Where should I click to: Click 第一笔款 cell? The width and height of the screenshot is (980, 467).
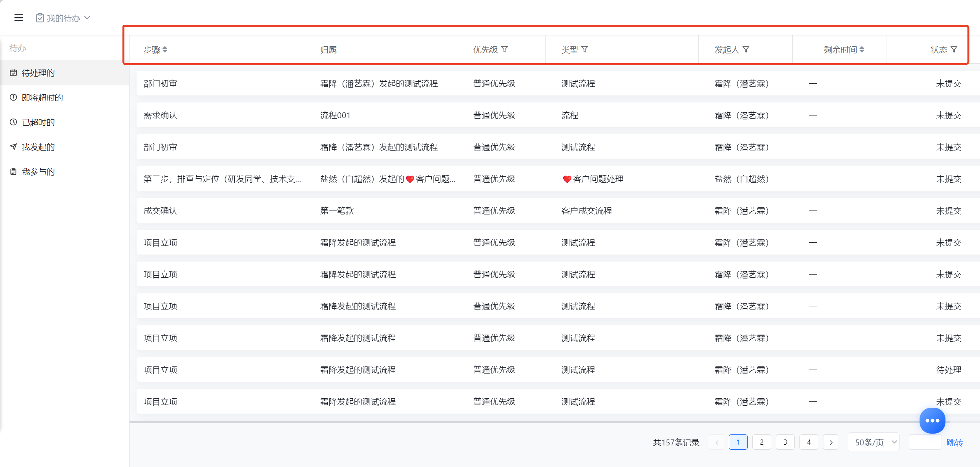pos(337,211)
